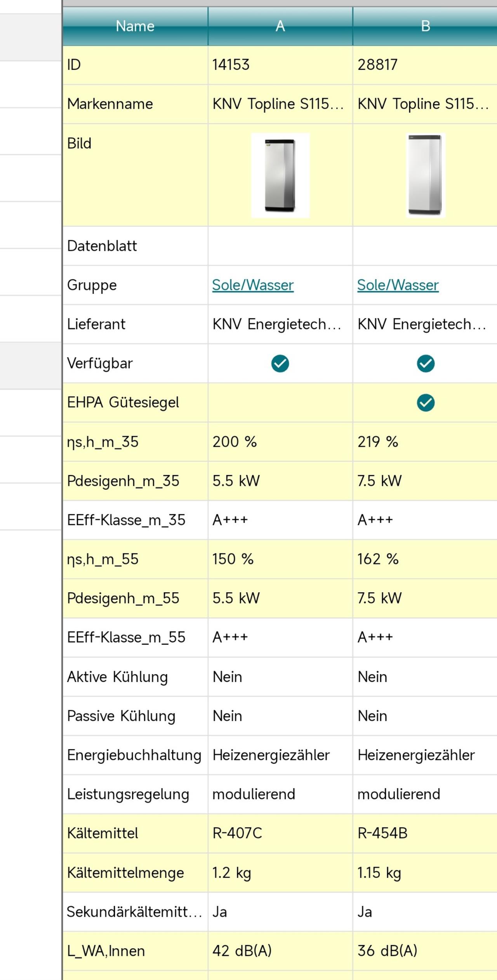Click the EHPA Gütesiegel checkmark for product B
497x980 pixels.
(426, 402)
